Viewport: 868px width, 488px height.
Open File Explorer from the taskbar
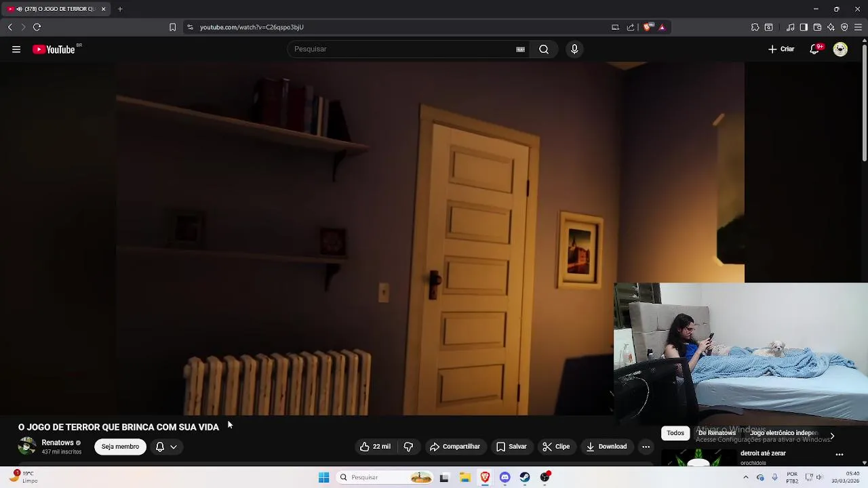point(465,477)
